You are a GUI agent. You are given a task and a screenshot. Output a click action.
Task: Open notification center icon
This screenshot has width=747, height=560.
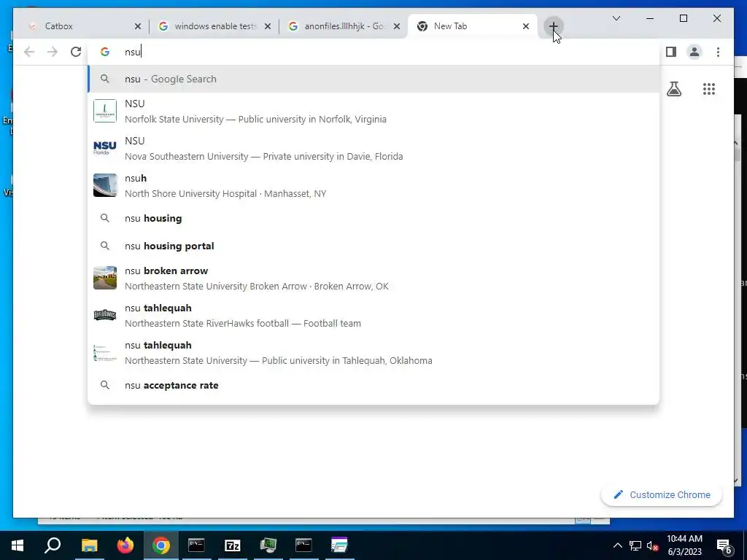(x=724, y=545)
